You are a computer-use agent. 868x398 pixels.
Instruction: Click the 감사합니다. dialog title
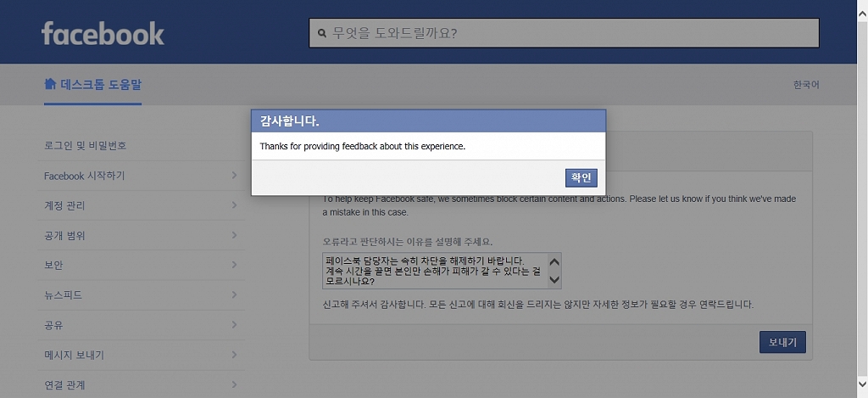290,121
